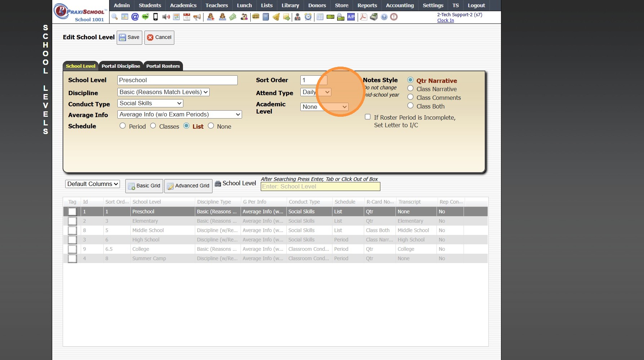
Task: Open the hamburger lunch icon
Action: pos(256,17)
